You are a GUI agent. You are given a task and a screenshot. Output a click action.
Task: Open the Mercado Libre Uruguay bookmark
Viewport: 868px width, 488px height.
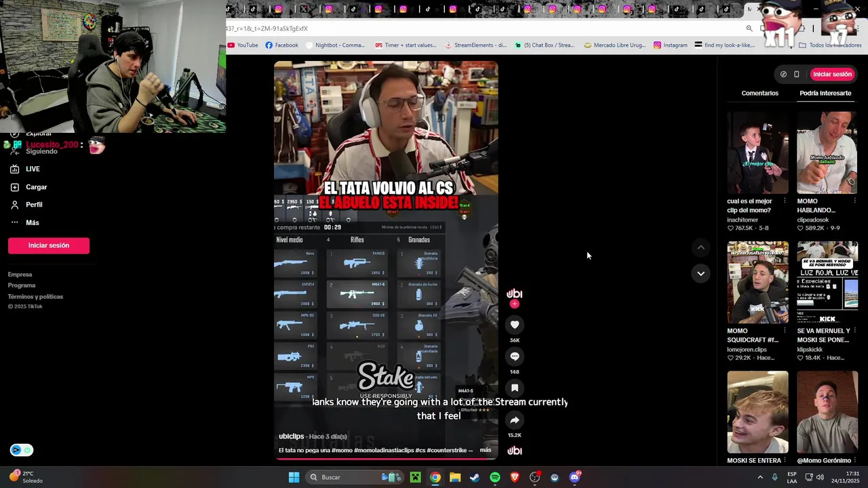pyautogui.click(x=615, y=45)
